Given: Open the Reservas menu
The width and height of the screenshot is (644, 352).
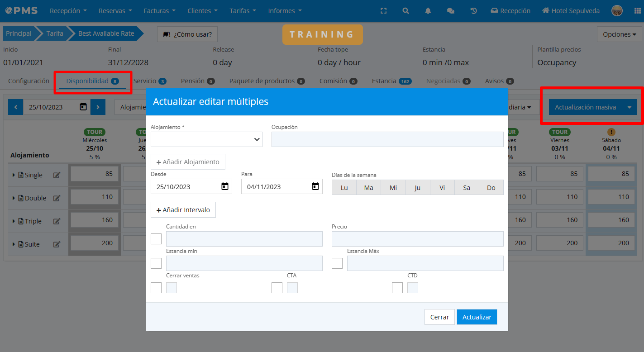Looking at the screenshot, I should [115, 11].
